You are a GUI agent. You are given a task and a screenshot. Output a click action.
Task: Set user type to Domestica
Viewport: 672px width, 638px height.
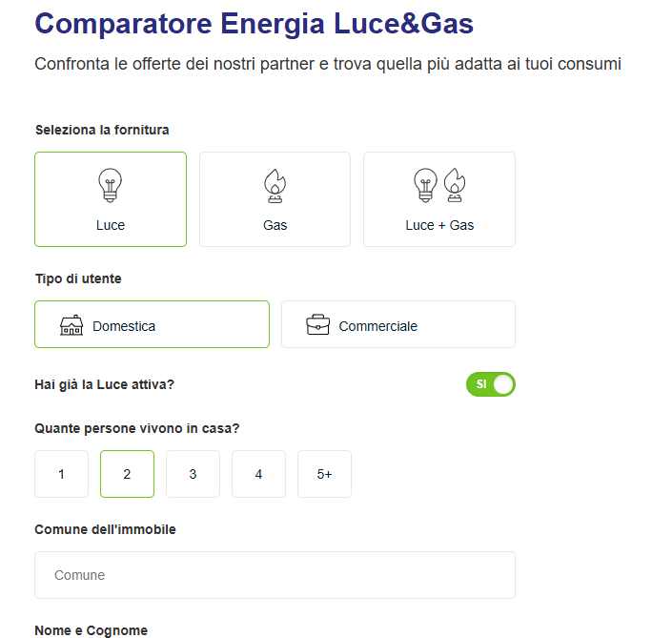pyautogui.click(x=124, y=326)
